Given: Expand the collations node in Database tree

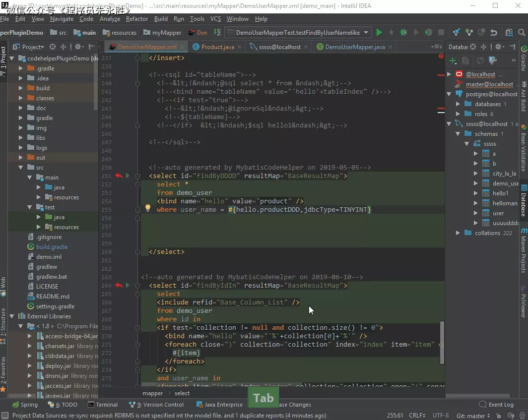Looking at the screenshot, I should 458,233.
